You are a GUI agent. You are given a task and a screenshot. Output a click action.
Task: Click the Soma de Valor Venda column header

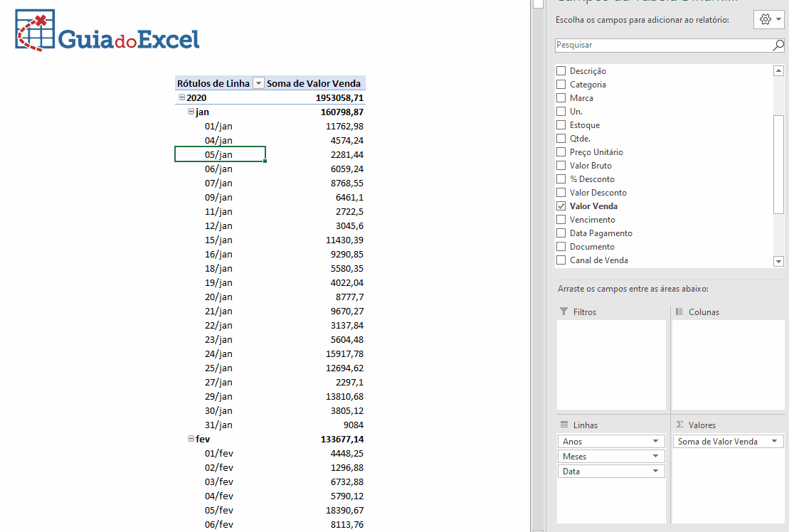(314, 83)
